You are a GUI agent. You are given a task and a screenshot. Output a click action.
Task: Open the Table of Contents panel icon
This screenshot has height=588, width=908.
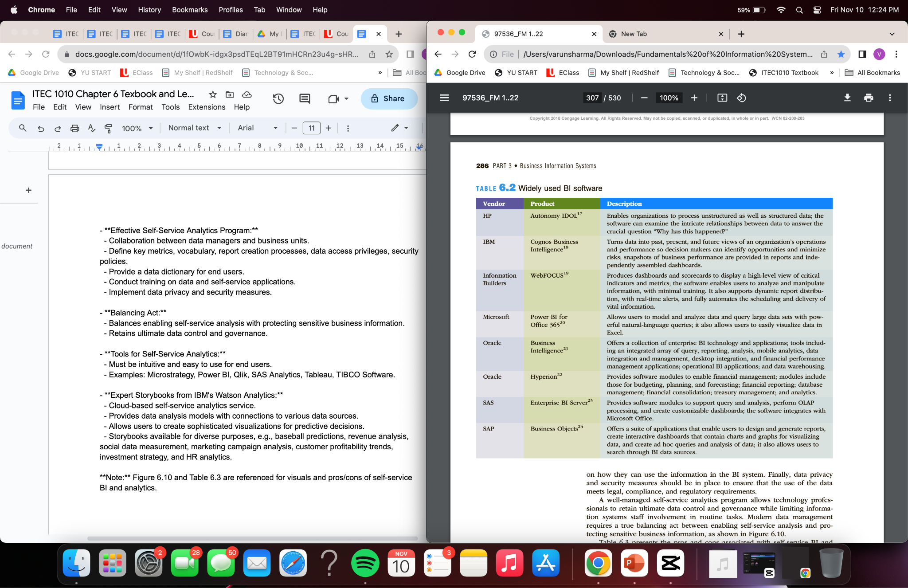[443, 98]
